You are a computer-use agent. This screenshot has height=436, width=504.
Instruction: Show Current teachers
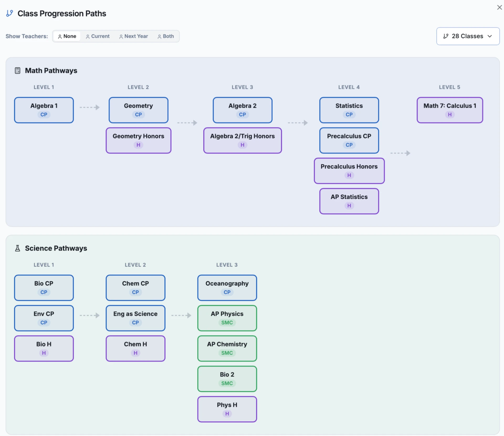pos(98,36)
